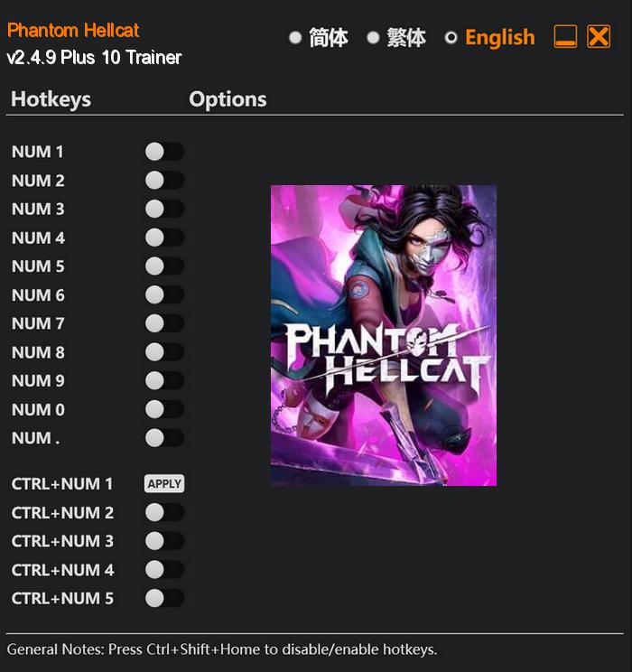Toggle the CTRL+NUM 2 switch

coord(164,512)
